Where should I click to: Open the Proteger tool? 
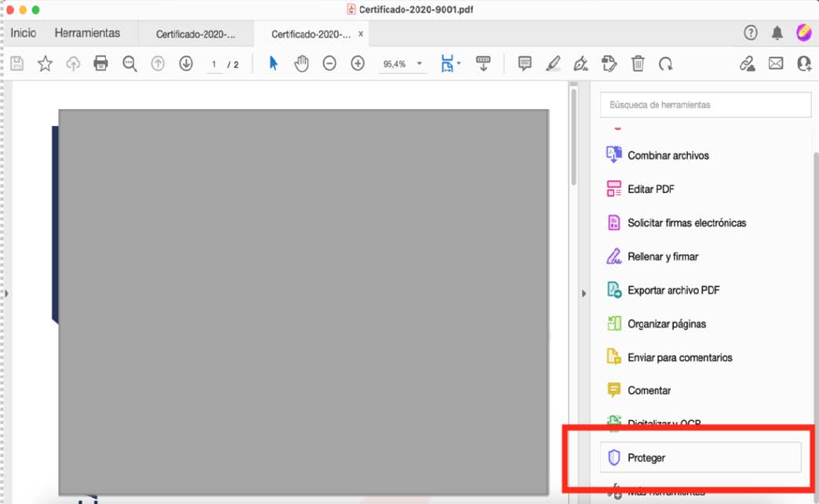click(x=646, y=457)
